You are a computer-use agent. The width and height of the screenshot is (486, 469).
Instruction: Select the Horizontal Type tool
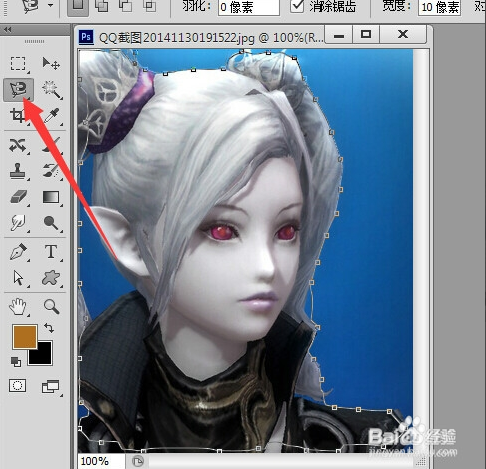tap(51, 252)
